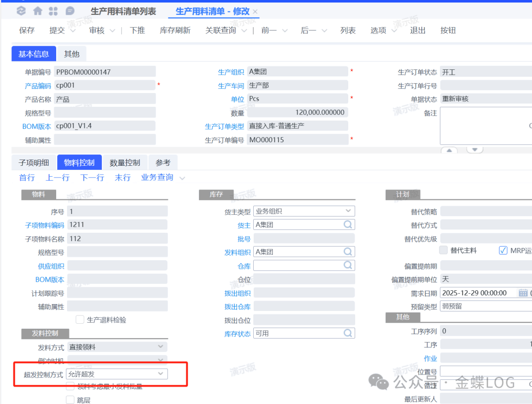The height and width of the screenshot is (404, 532).
Task: Click search icon in 货主 field
Action: pos(348,225)
